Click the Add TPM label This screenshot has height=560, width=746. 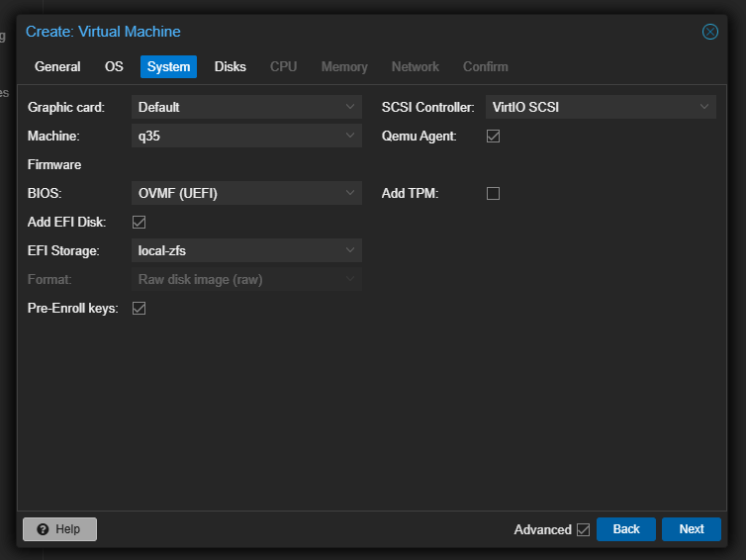[x=410, y=193]
